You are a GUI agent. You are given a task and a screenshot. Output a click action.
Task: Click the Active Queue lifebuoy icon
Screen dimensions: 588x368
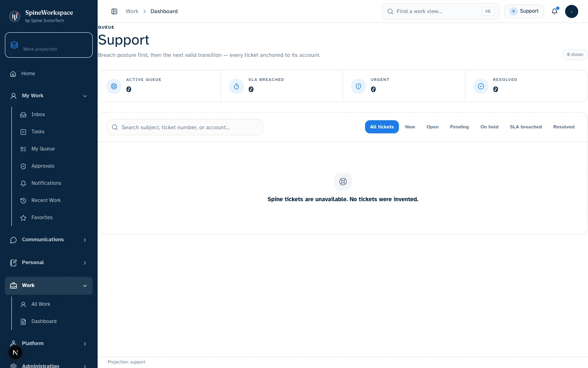point(114,86)
